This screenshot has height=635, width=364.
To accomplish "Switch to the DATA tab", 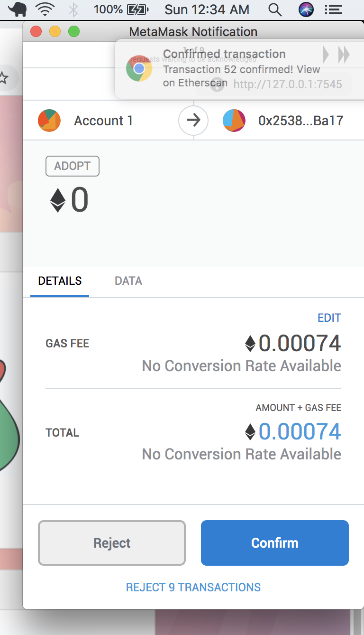I will click(x=128, y=281).
